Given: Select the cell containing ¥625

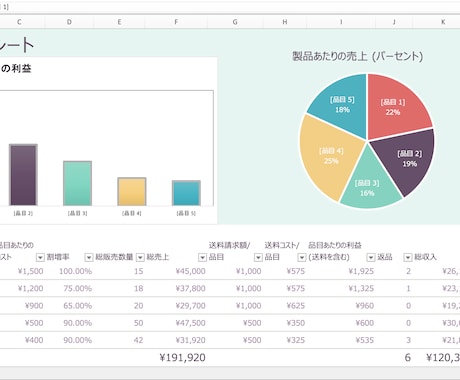Looking at the screenshot, I should [285, 306].
